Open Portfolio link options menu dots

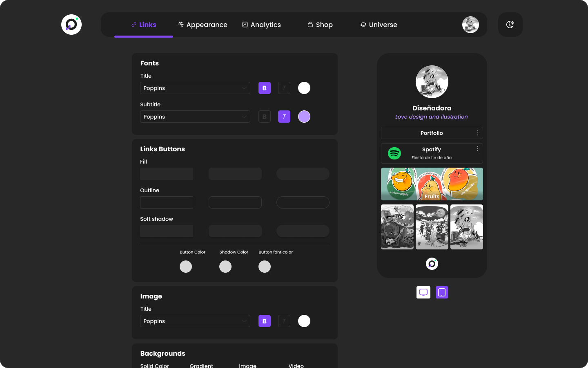(477, 133)
